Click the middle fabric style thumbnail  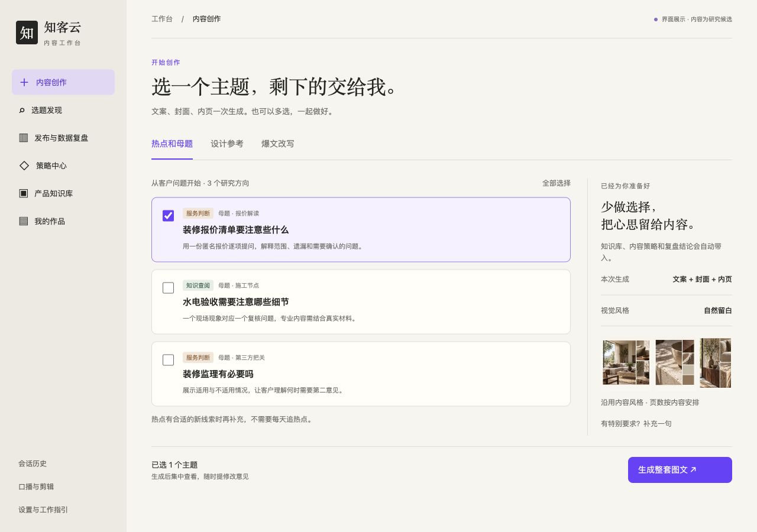pyautogui.click(x=675, y=363)
